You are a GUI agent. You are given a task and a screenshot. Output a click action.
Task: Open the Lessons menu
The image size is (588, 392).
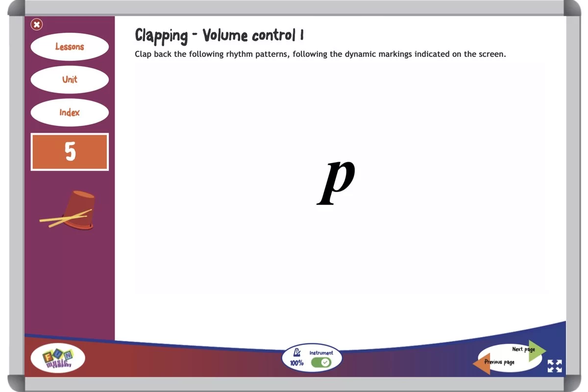pyautogui.click(x=70, y=47)
